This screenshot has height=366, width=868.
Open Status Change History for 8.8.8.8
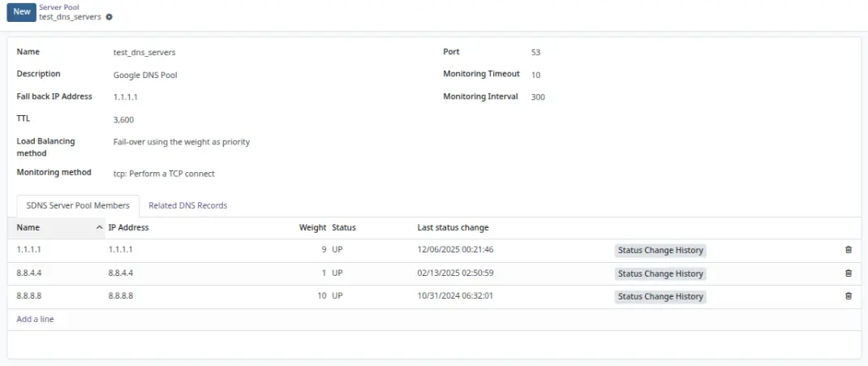660,297
